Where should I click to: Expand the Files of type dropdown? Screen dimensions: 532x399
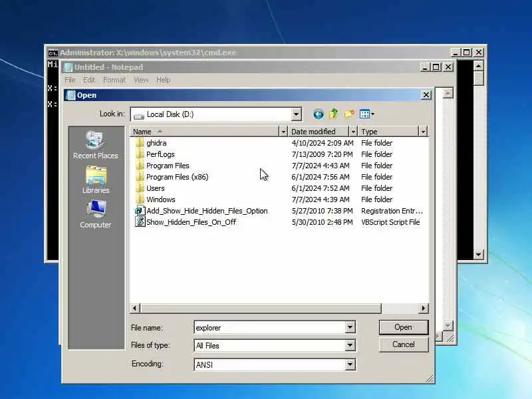coord(350,345)
